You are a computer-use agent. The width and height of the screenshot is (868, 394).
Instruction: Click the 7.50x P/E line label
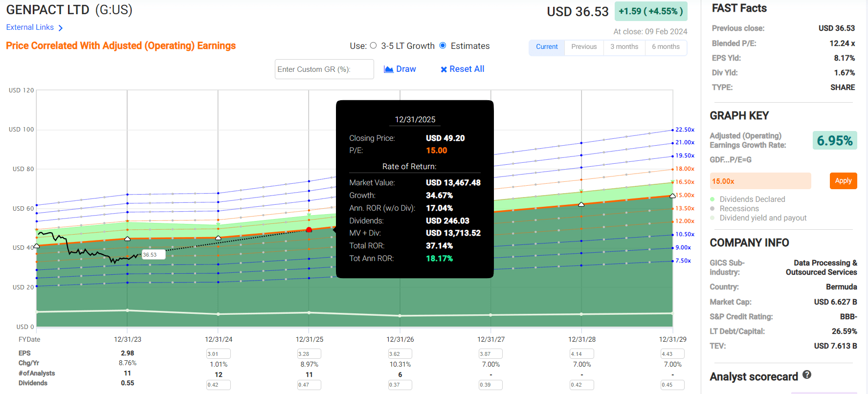pyautogui.click(x=683, y=261)
